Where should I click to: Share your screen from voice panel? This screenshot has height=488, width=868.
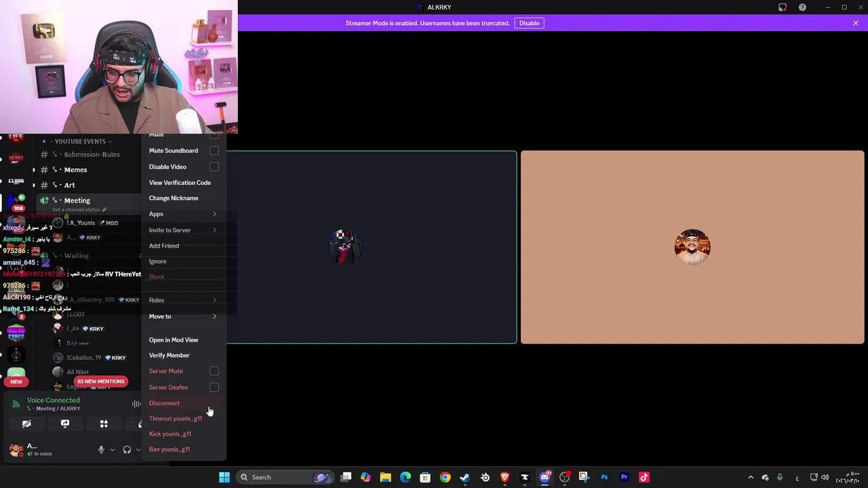point(65,424)
